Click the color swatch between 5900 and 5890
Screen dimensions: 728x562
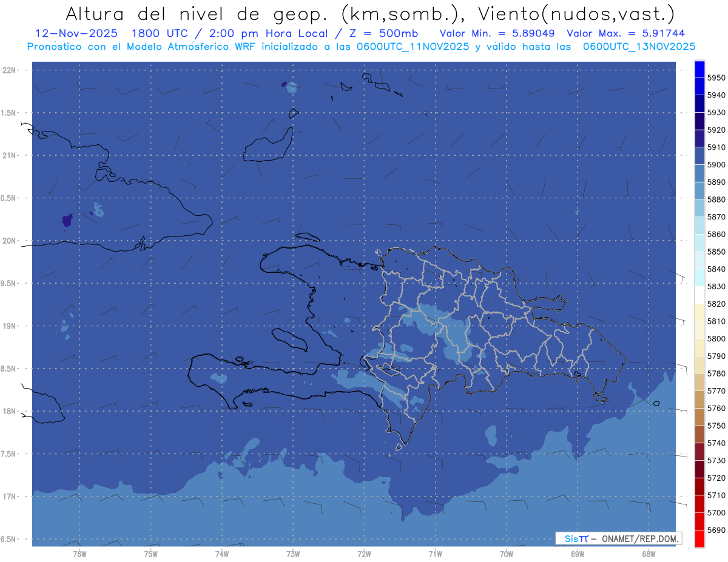tap(699, 173)
